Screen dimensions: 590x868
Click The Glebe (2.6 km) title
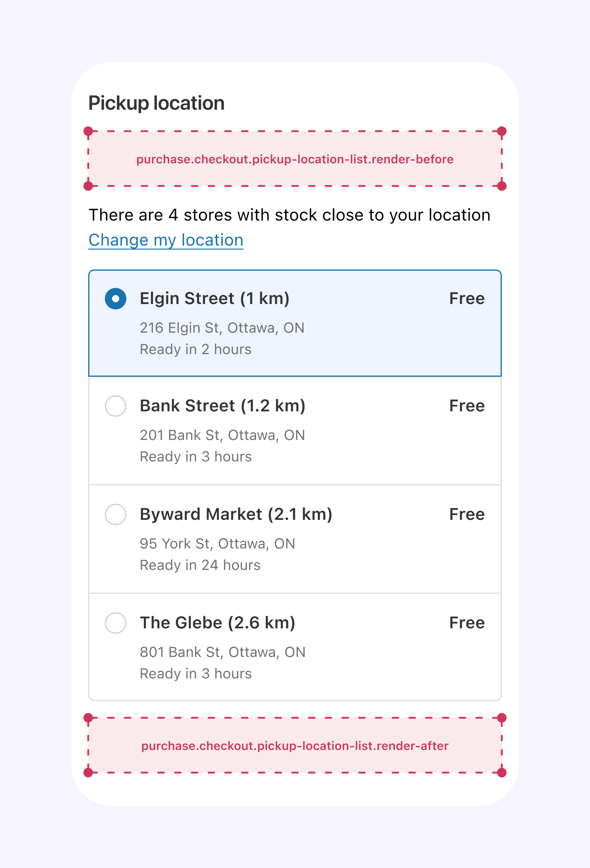tap(217, 623)
